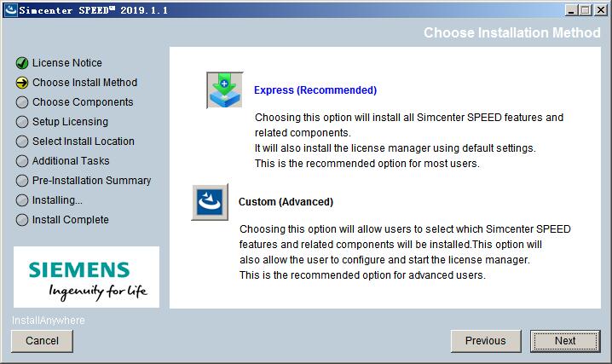The width and height of the screenshot is (612, 364).
Task: Click the text 'This is the recommended option for advanced users.'
Action: (x=362, y=275)
